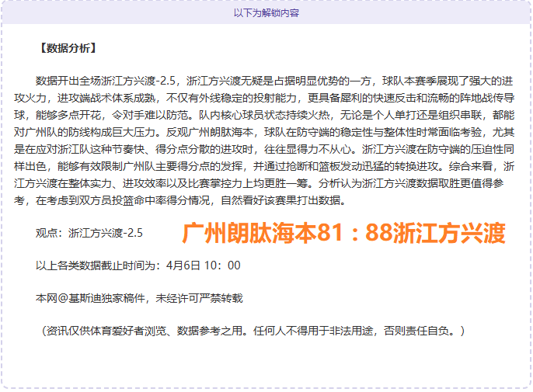This screenshot has height=392, width=533.
Task: Click the "观点：浙江方兴渡-2.5" line
Action: point(89,232)
